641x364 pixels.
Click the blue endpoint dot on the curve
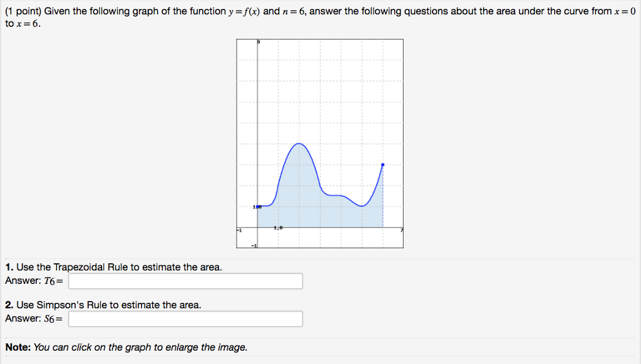coord(382,165)
